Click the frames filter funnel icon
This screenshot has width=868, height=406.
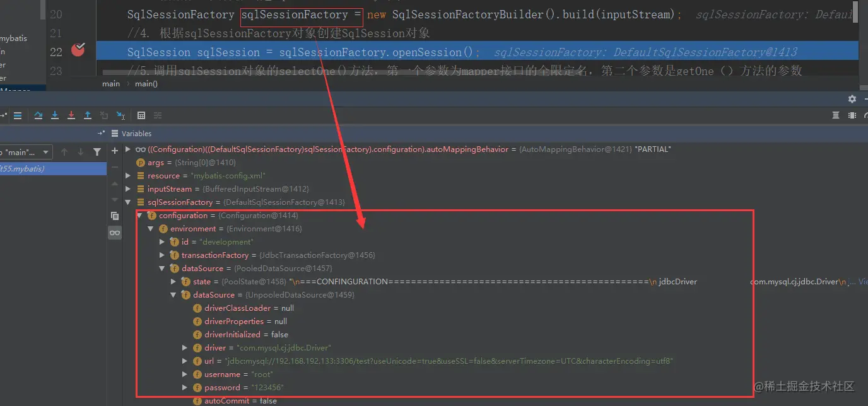97,152
